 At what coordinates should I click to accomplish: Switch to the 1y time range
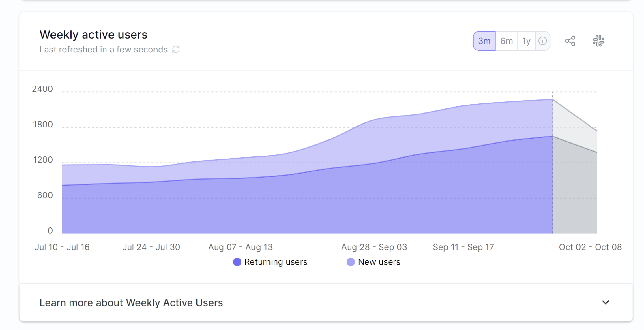pos(526,41)
